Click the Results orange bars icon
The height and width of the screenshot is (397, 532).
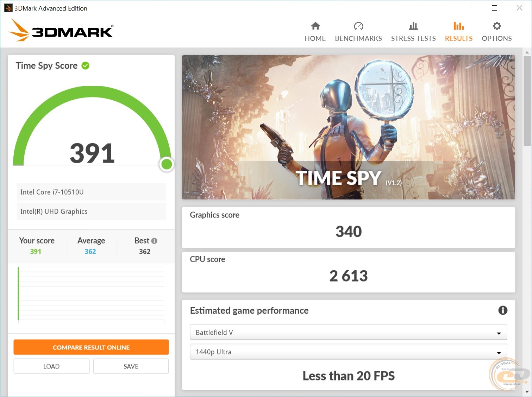click(458, 26)
